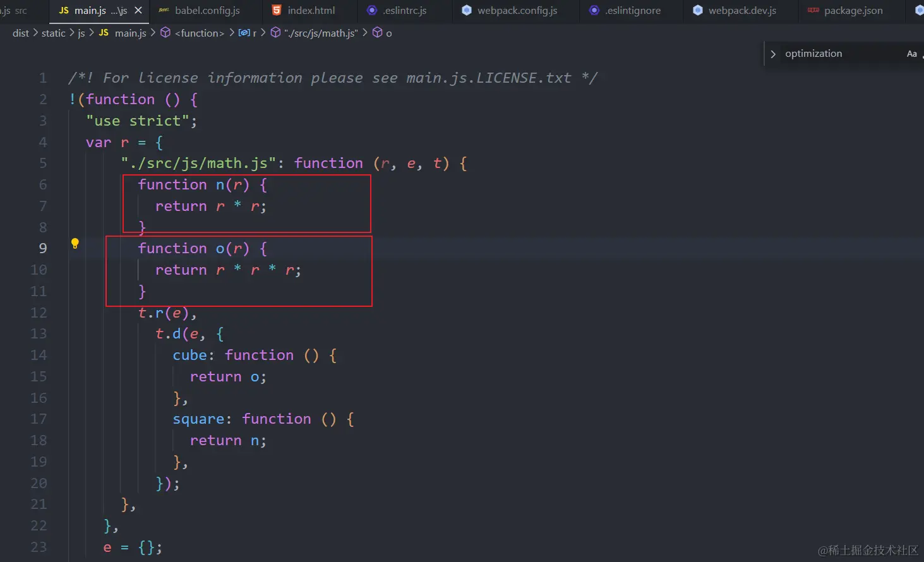Open the index.html tab
This screenshot has height=562, width=924.
coord(310,10)
